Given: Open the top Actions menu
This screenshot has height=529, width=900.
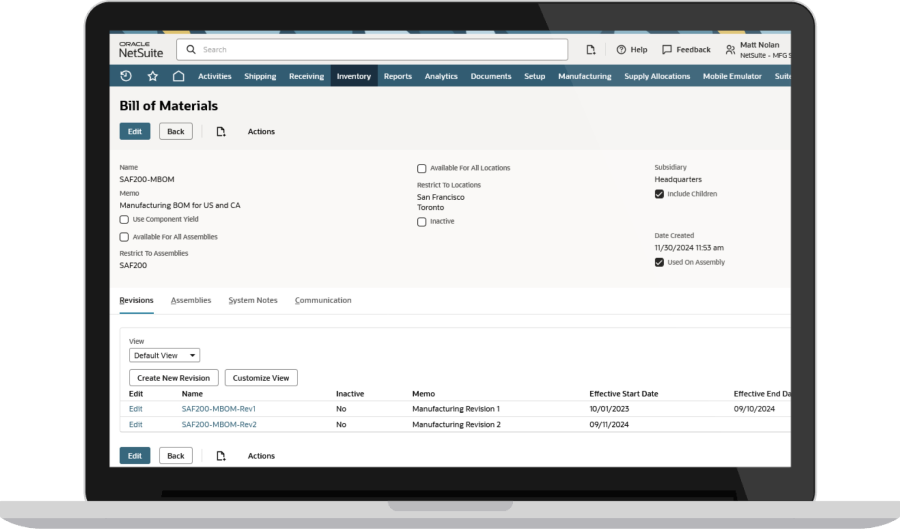Looking at the screenshot, I should click(x=261, y=131).
